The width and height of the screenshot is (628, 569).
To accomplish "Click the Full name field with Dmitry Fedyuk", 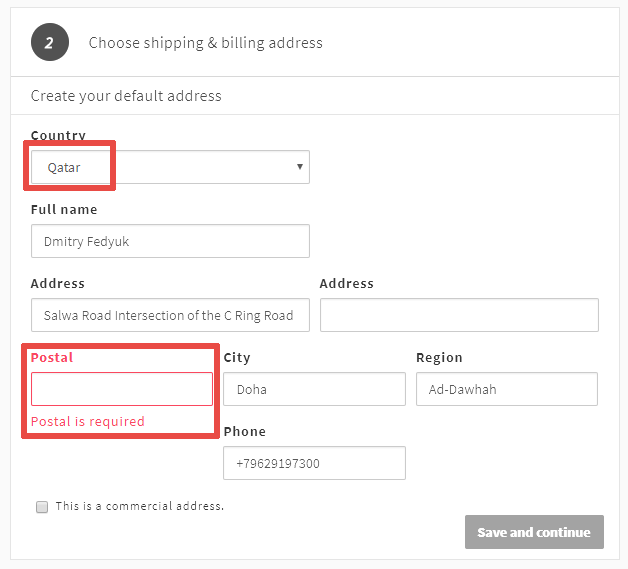I will click(170, 241).
